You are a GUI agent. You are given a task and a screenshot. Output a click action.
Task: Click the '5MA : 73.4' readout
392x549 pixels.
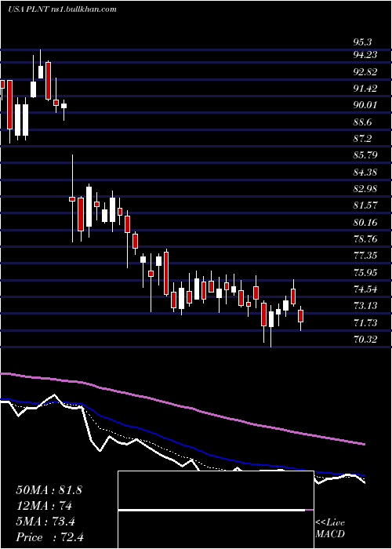coord(45,522)
